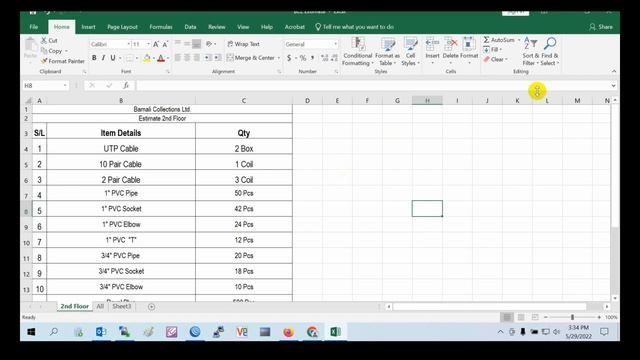Toggle italic formatting

pyautogui.click(x=103, y=58)
